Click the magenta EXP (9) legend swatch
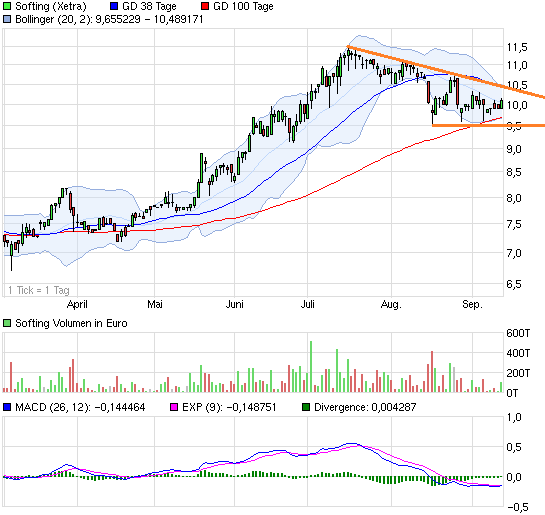 [x=173, y=407]
